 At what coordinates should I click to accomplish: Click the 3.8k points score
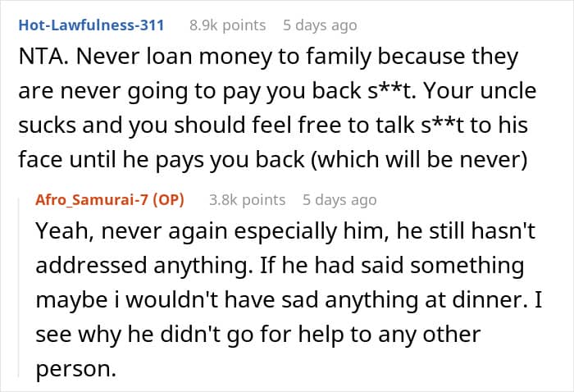click(x=247, y=199)
